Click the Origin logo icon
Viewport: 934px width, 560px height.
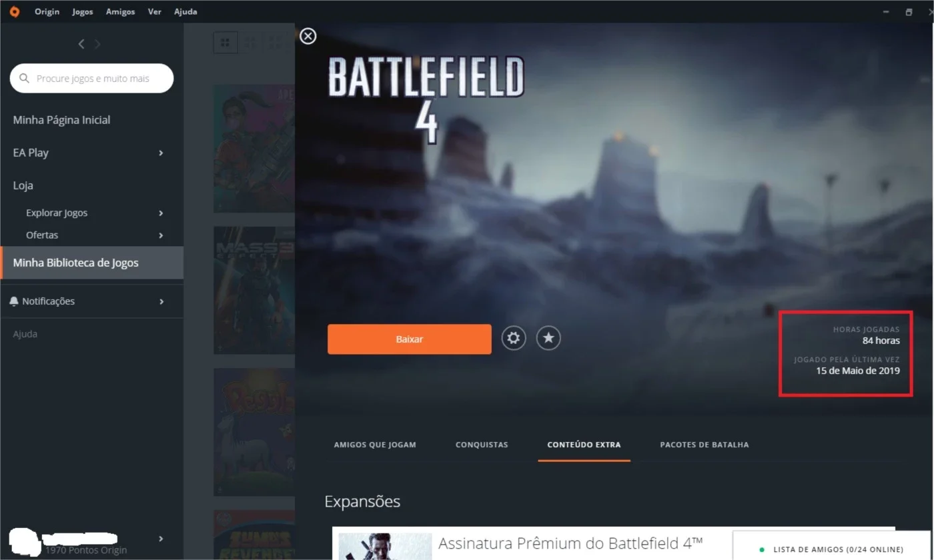tap(15, 11)
